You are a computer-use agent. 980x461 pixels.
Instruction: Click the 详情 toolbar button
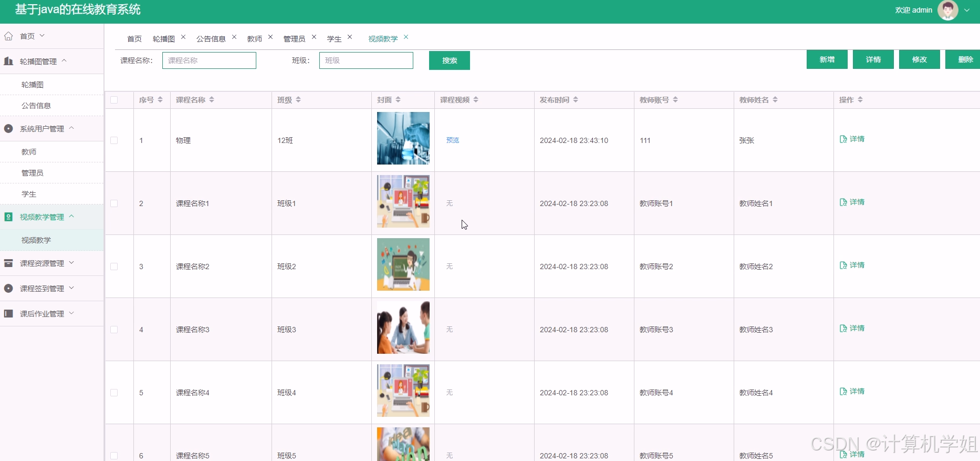(873, 59)
